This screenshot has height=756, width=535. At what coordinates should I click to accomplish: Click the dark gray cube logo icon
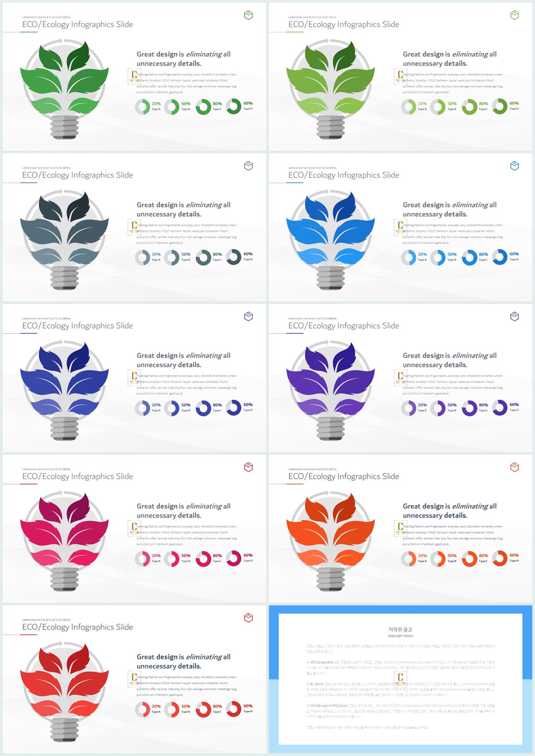248,166
